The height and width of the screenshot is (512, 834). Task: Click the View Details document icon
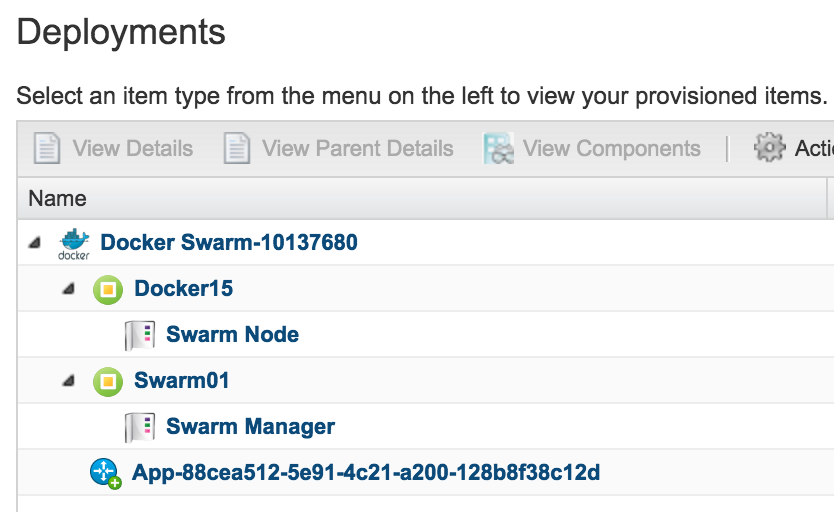[x=47, y=149]
